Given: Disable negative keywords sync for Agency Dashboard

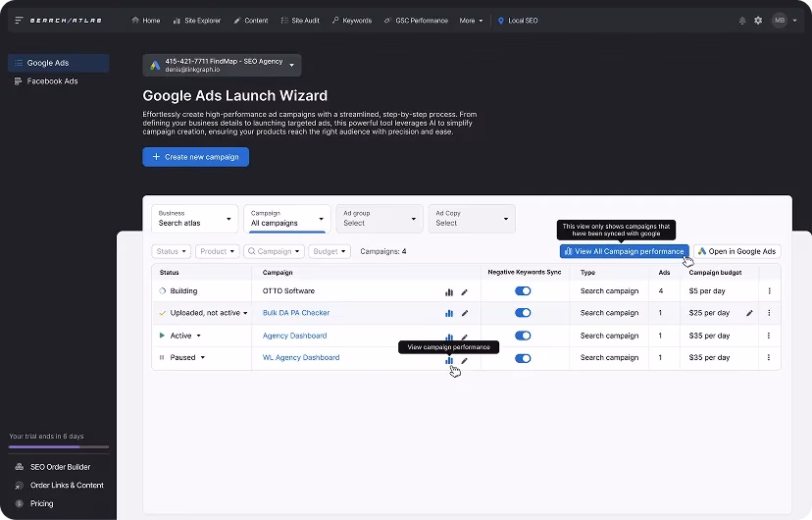Looking at the screenshot, I should (x=523, y=336).
